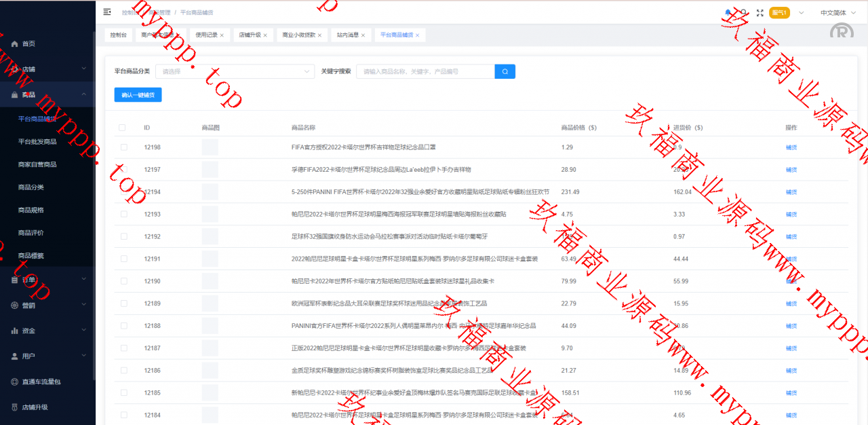The image size is (868, 425).
Task: Click 铺货 link for product 12193
Action: [x=791, y=215]
